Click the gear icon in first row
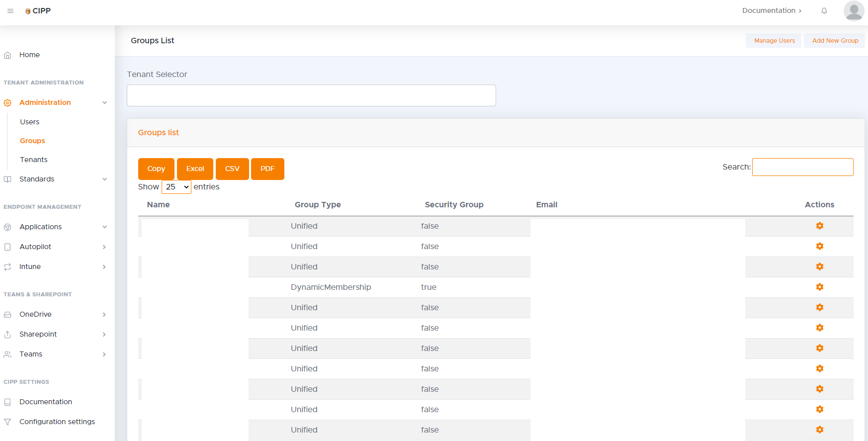This screenshot has width=868, height=441. (819, 226)
